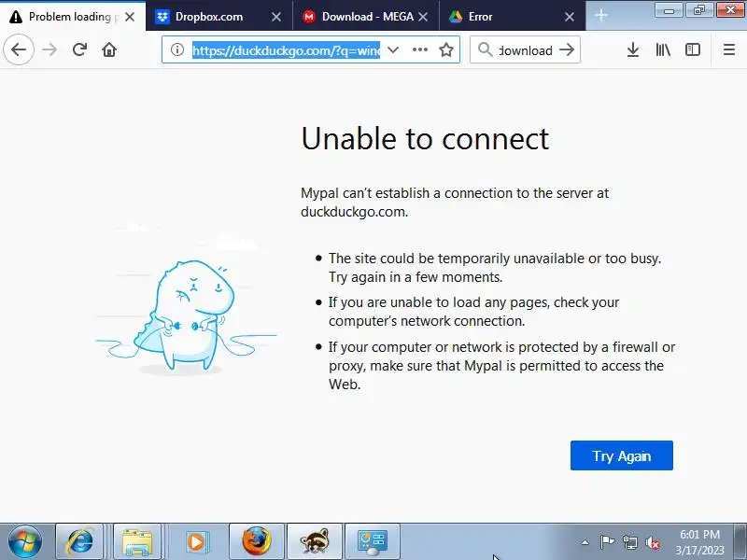Open Action Center flag icon

tap(607, 542)
